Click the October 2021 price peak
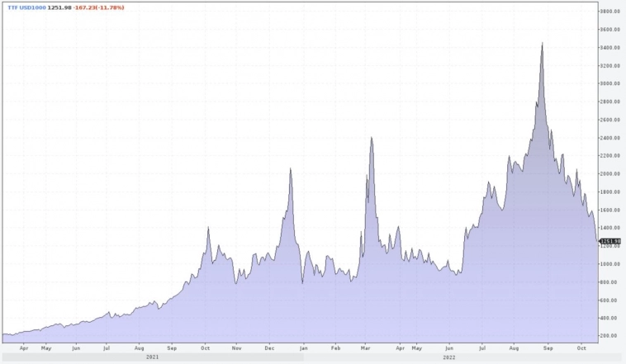The width and height of the screenshot is (626, 364). 208,227
